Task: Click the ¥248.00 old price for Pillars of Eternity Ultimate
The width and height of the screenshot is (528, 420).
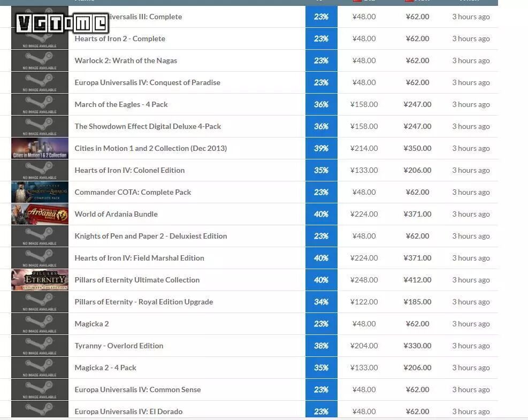Action: click(364, 279)
